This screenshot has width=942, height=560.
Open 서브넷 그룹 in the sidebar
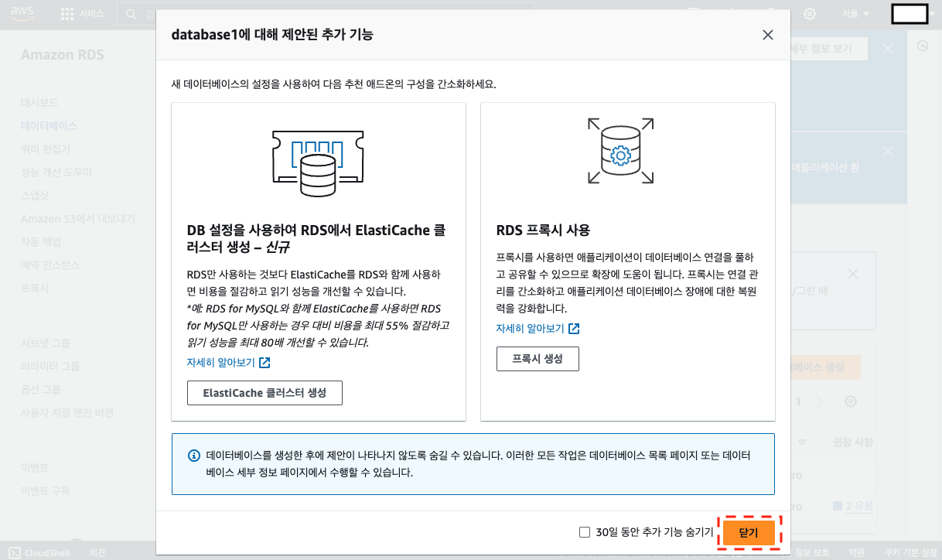point(46,343)
